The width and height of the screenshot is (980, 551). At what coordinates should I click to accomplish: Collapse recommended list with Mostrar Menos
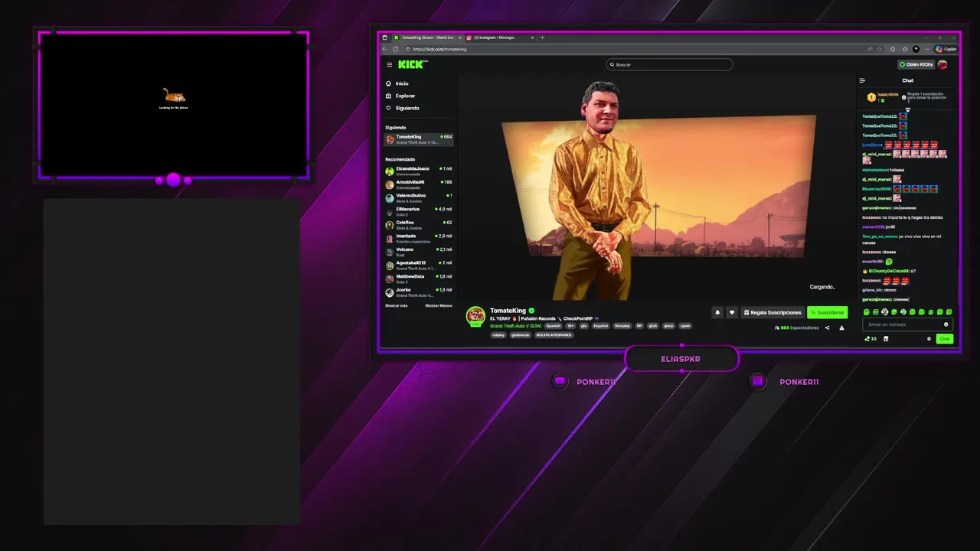[439, 305]
